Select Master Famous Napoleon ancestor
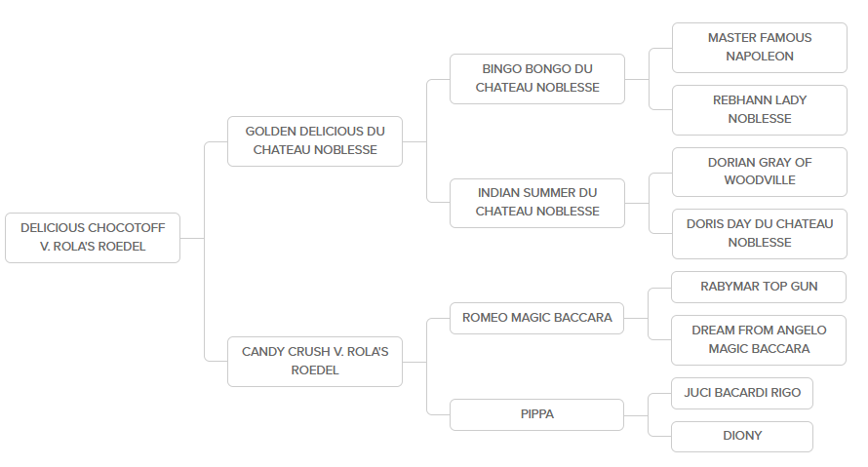This screenshot has width=868, height=467. point(759,47)
